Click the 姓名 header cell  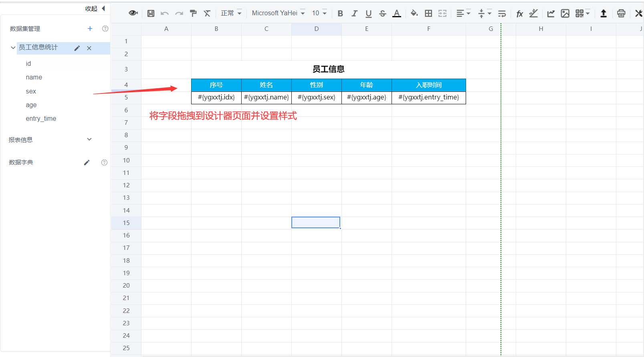click(266, 85)
